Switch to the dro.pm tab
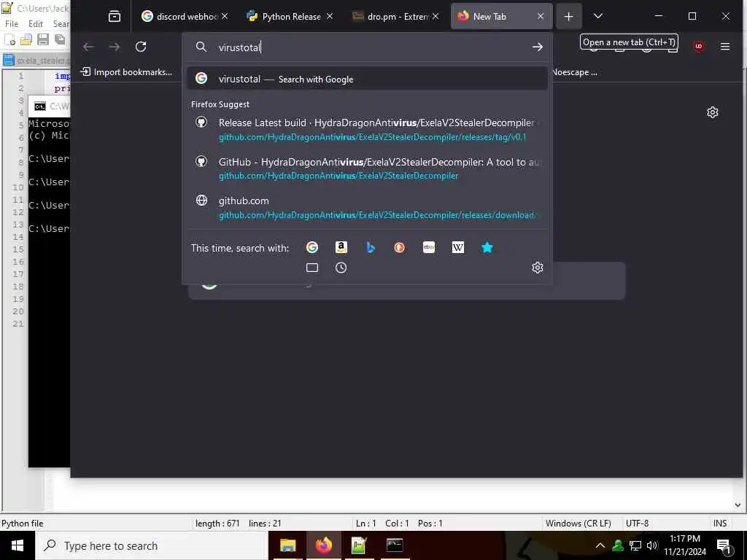This screenshot has width=747, height=560. pyautogui.click(x=390, y=17)
